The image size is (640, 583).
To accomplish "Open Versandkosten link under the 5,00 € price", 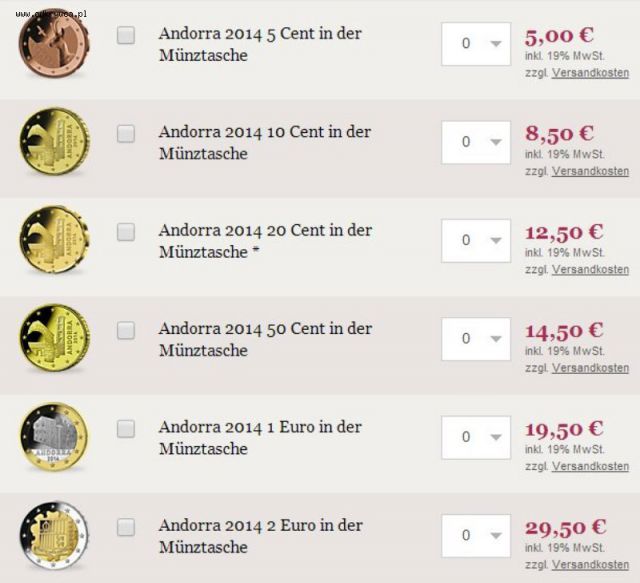I will [x=590, y=73].
